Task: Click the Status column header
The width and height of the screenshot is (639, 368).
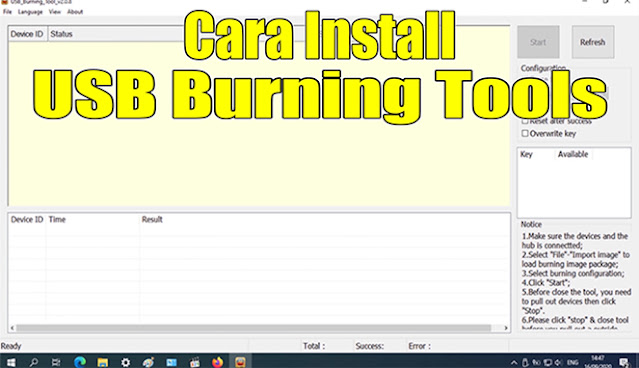Action: [x=61, y=34]
